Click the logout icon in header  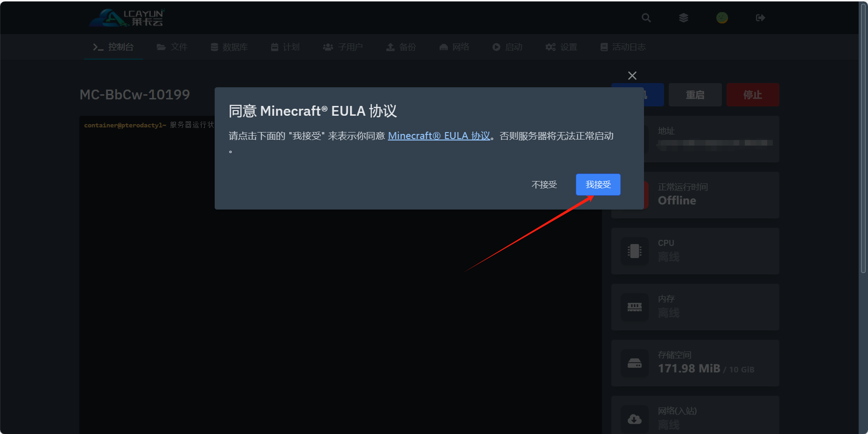pos(760,18)
